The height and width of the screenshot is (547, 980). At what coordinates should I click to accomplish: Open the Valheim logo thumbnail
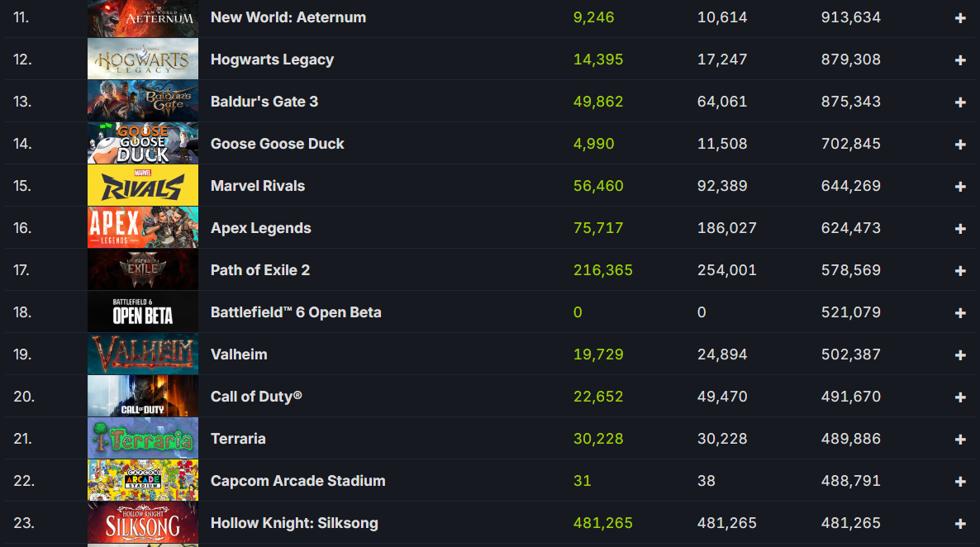pyautogui.click(x=143, y=354)
